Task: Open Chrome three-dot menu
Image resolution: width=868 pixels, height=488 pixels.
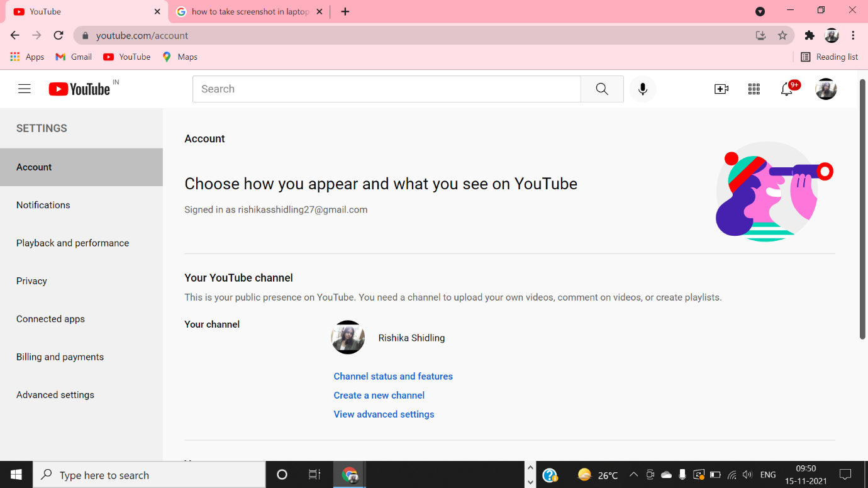Action: [x=853, y=36]
